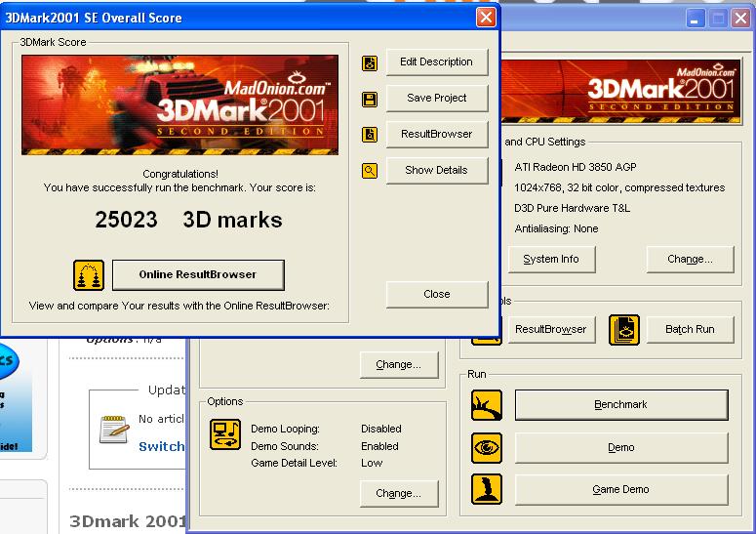Open ResultBrowser from the score dialog
This screenshot has width=756, height=534.
pyautogui.click(x=437, y=134)
